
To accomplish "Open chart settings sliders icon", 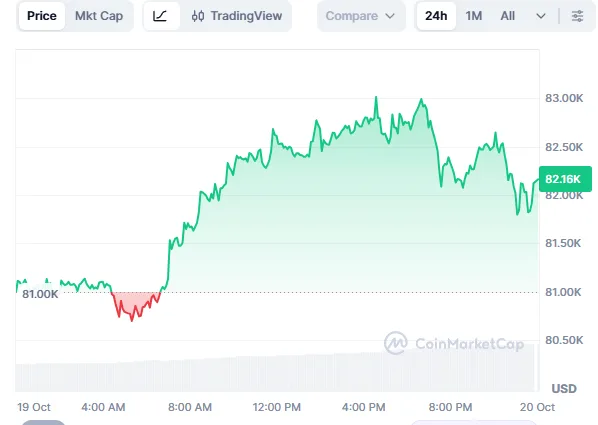I will click(x=577, y=16).
